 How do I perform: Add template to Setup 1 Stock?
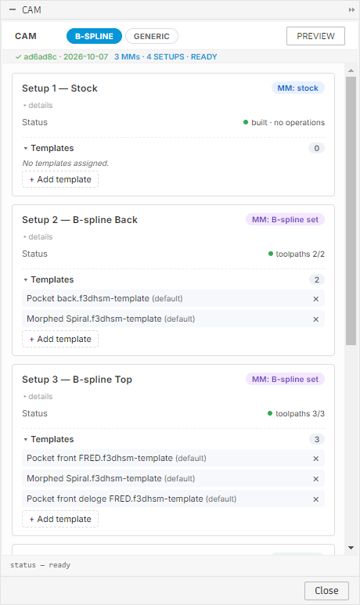[60, 180]
